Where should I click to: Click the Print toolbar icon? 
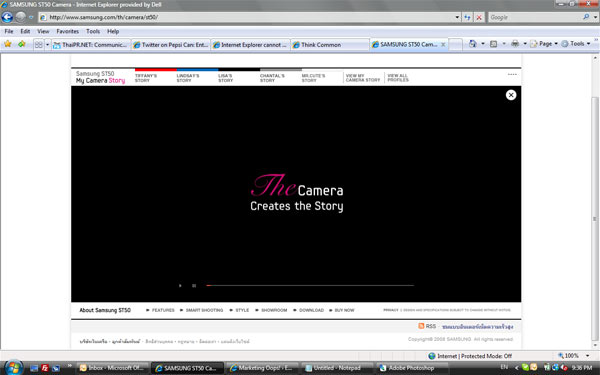point(515,44)
